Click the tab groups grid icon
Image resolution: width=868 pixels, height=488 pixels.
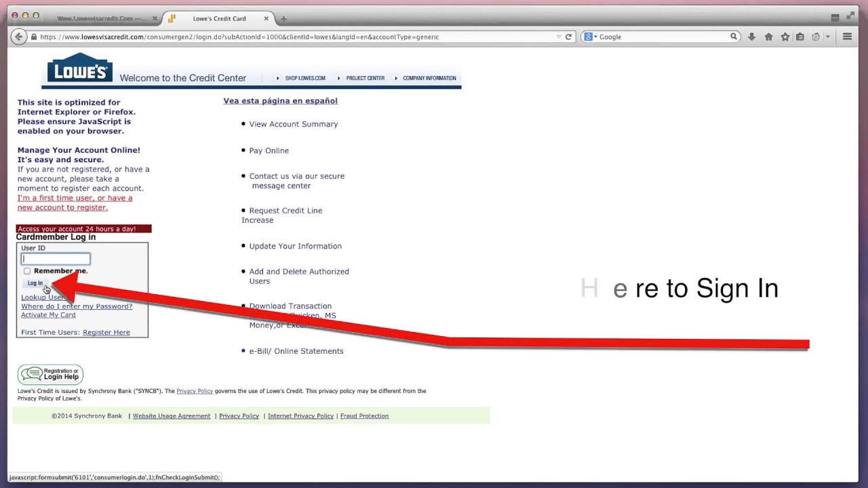pyautogui.click(x=835, y=18)
